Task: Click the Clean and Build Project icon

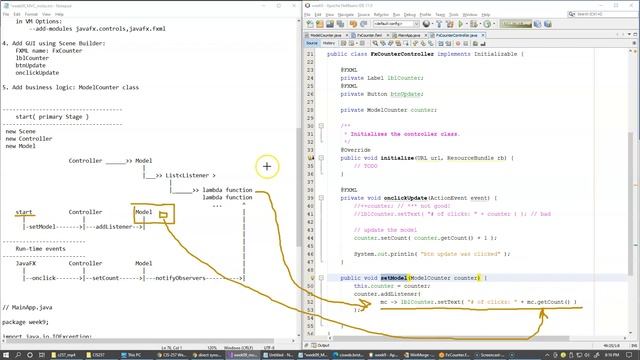Action: [x=449, y=24]
